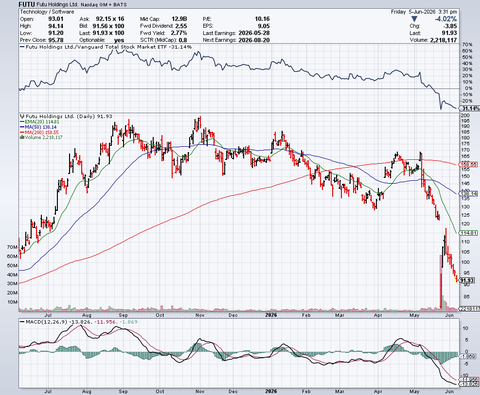
Task: Click the Bid value 91.56 x 100
Action: [108, 26]
